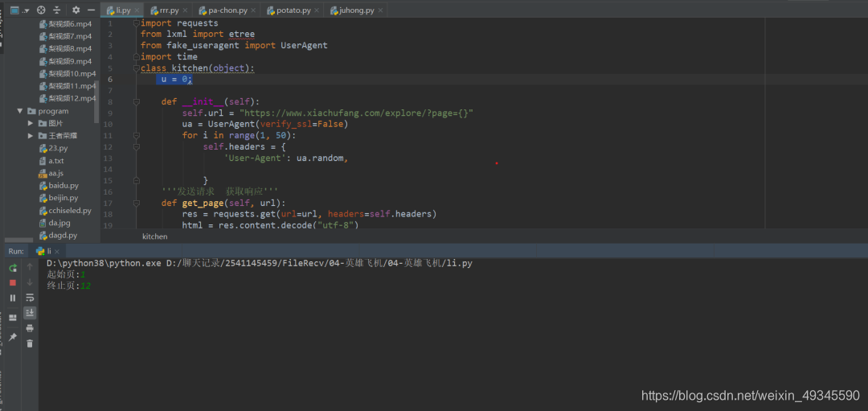Pin the Run tab
This screenshot has width=868, height=411.
[13, 337]
